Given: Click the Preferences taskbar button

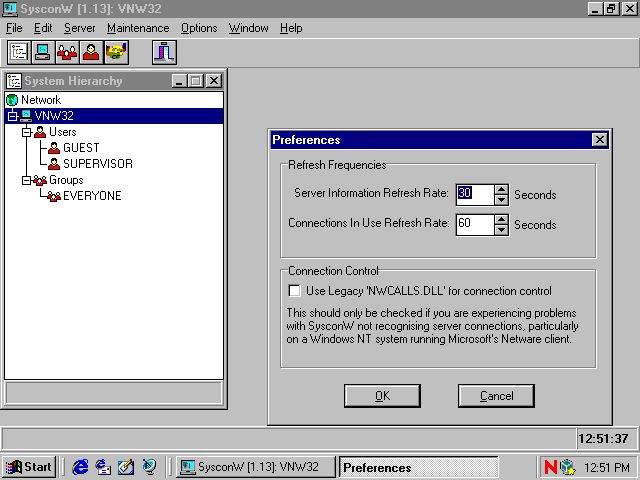Looking at the screenshot, I should [x=419, y=467].
